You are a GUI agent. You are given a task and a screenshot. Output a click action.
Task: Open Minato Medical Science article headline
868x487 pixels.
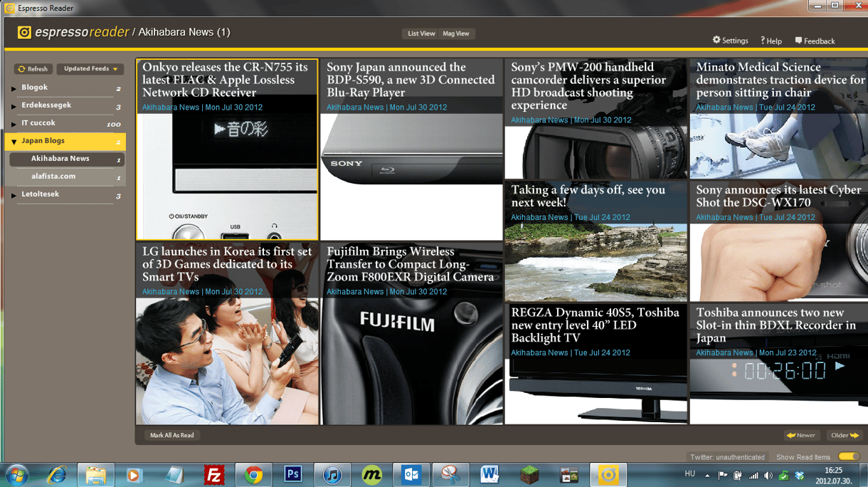coord(780,80)
